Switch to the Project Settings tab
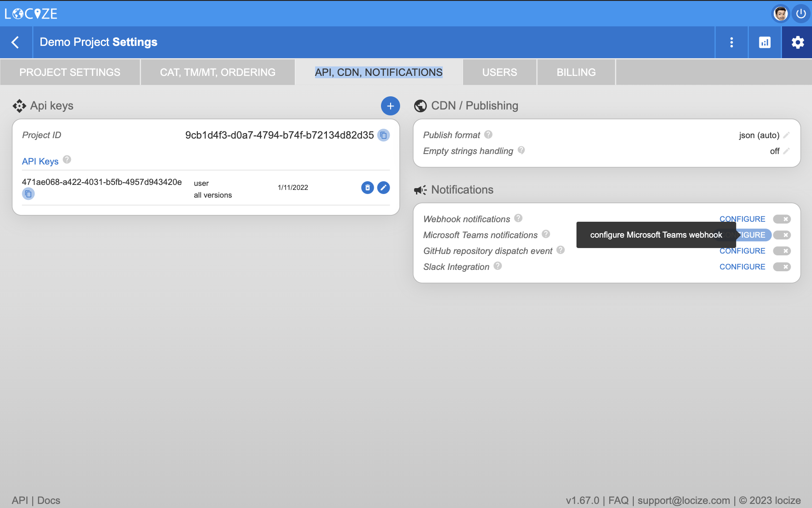The width and height of the screenshot is (812, 508). (x=70, y=72)
